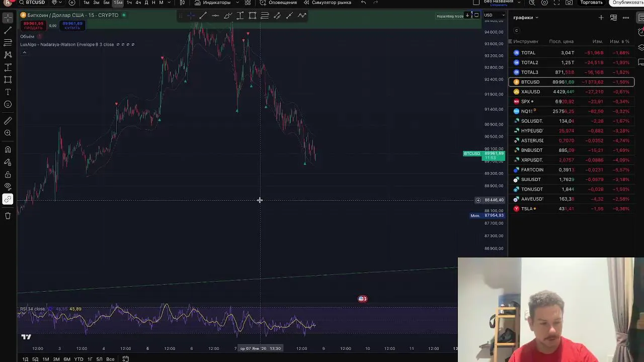Click the undo arrow
This screenshot has height=362, width=644.
pos(364,3)
